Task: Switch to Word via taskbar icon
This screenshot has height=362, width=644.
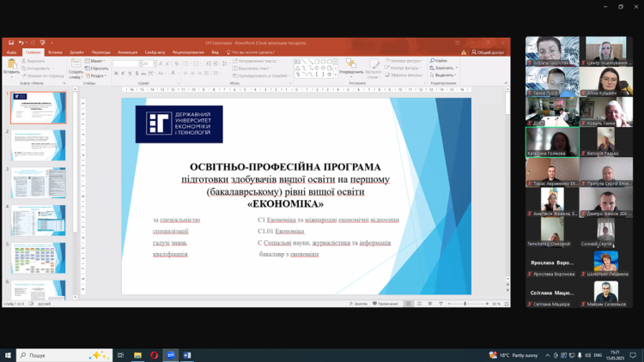Action: [187, 355]
